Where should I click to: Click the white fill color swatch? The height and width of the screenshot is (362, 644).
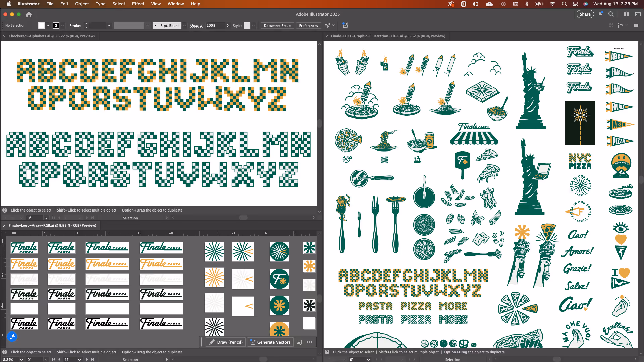(x=41, y=26)
